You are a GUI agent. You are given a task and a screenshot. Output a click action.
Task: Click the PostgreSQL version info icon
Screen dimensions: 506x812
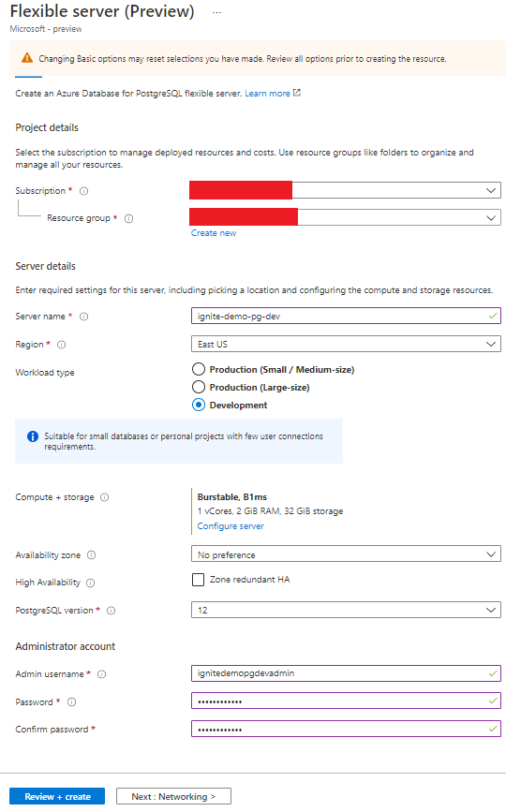[x=111, y=611]
